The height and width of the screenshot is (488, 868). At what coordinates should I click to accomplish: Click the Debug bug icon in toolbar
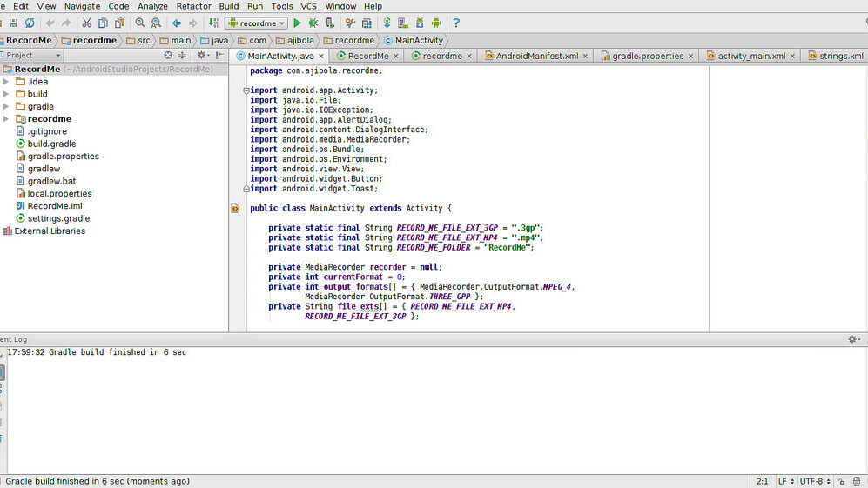313,23
